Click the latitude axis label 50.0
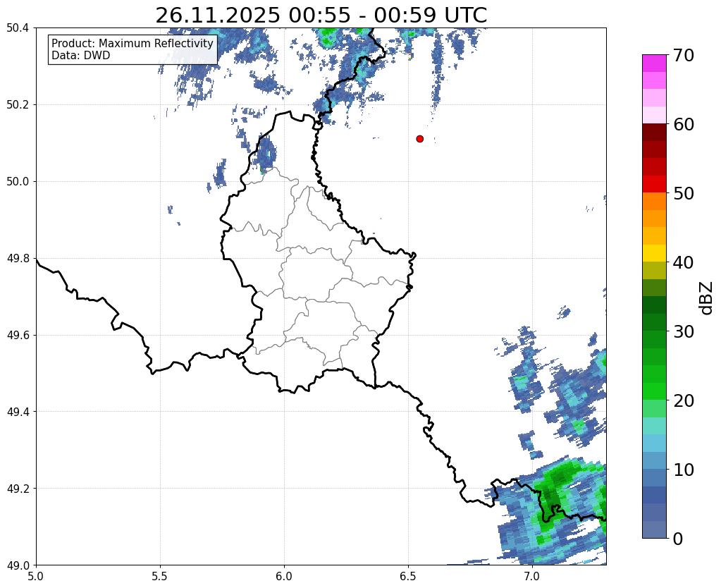 tap(18, 181)
